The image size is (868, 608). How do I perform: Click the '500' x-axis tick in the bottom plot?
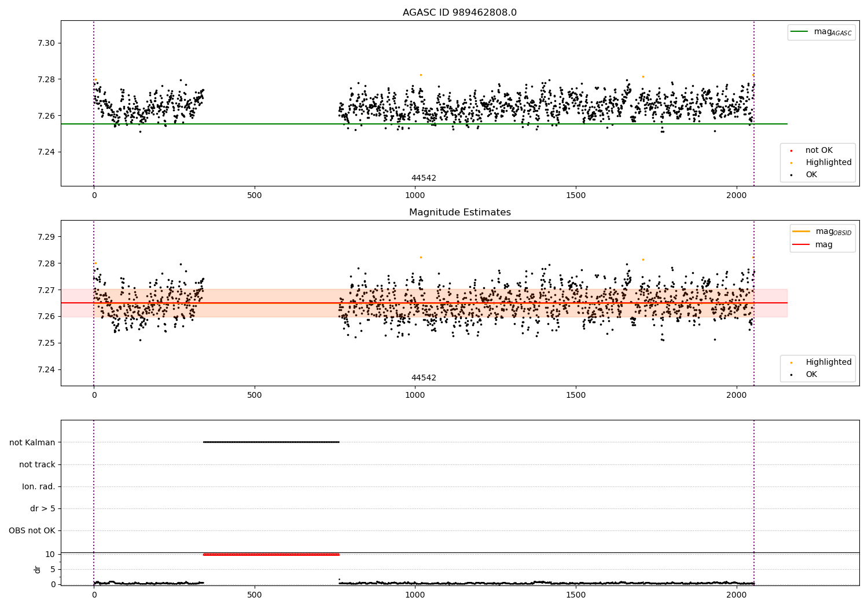[254, 595]
